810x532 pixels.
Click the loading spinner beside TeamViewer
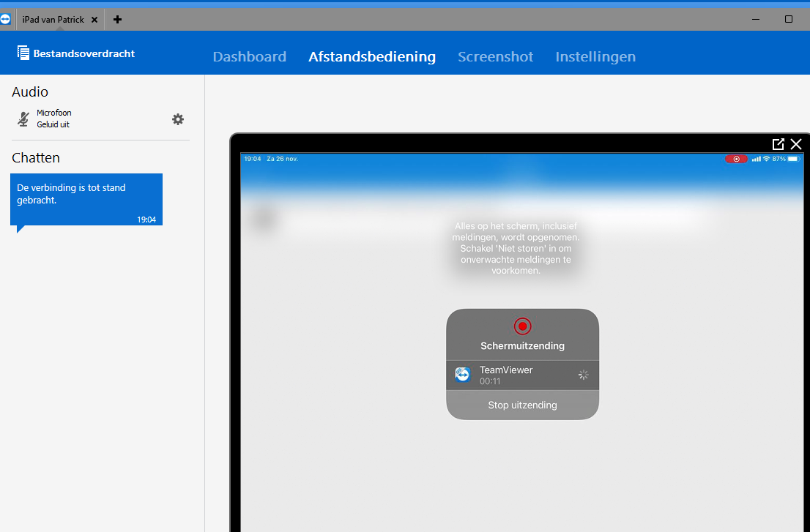pos(583,375)
